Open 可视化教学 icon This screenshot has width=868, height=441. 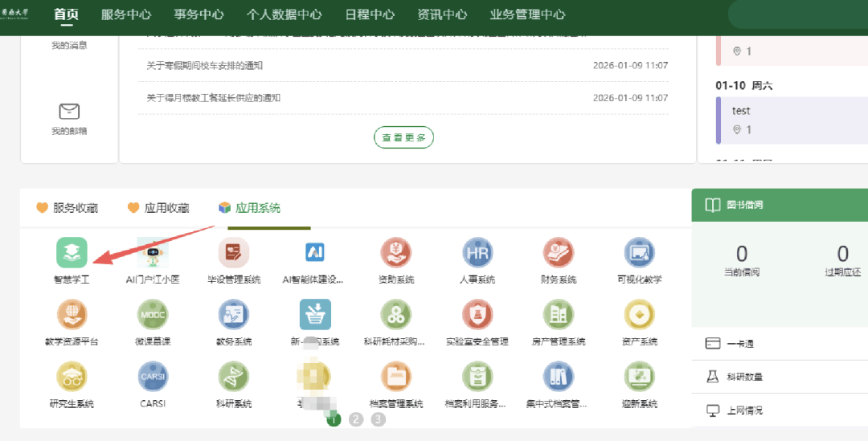(640, 253)
